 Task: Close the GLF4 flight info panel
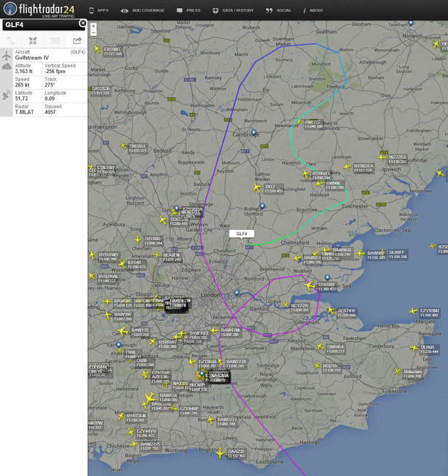[82, 23]
